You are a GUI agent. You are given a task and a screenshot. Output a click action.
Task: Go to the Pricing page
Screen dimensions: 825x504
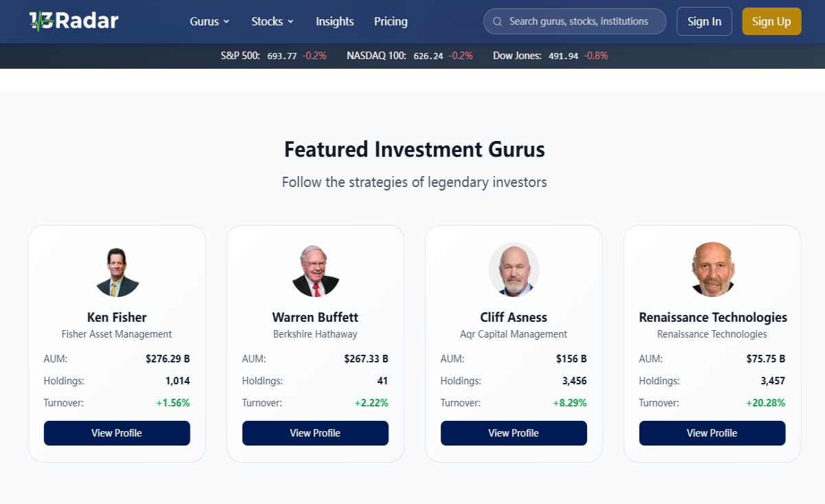(390, 21)
